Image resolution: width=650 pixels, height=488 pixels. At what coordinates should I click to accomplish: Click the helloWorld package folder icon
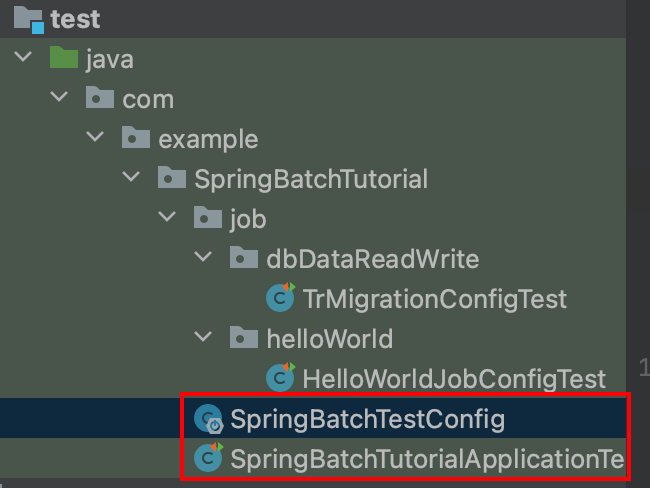coord(244,337)
